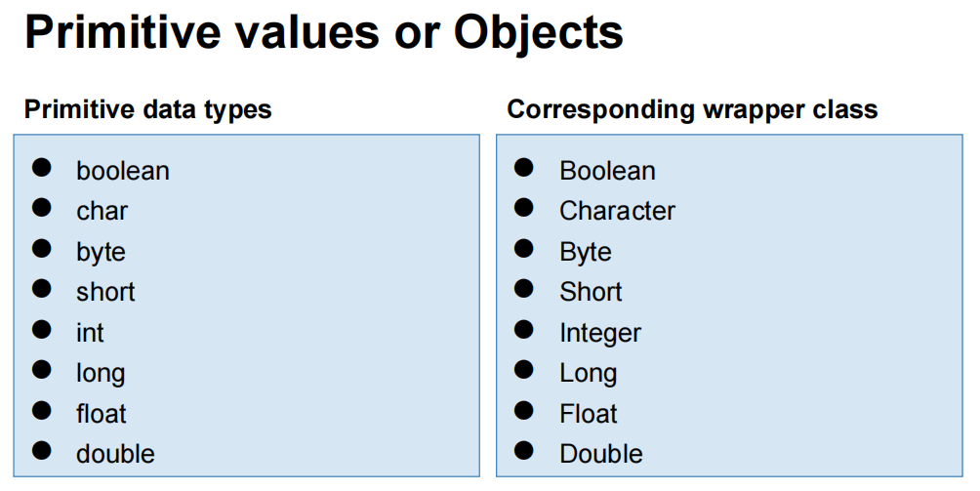Click the bullet next to lowercase double
The height and width of the screenshot is (491, 980).
pyautogui.click(x=41, y=450)
